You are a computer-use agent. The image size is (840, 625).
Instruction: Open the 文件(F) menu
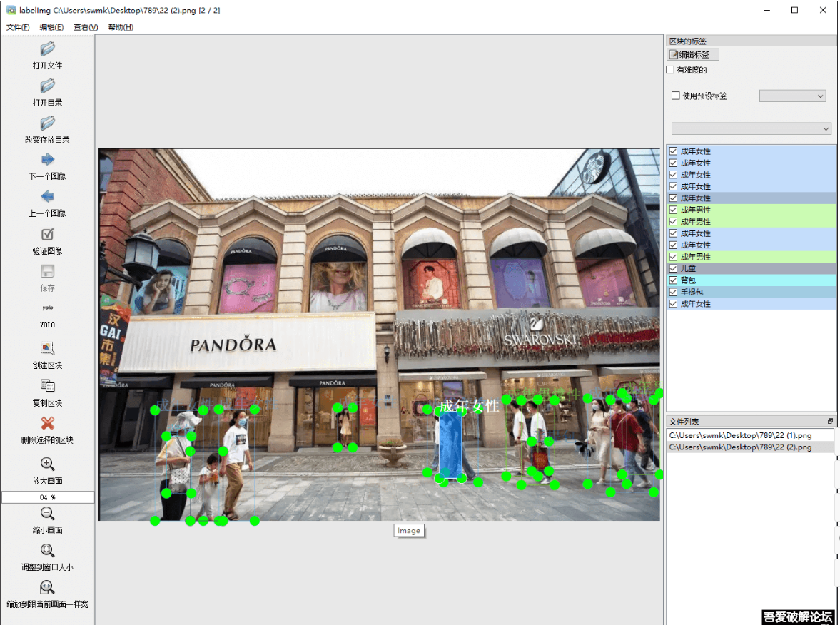coord(18,27)
